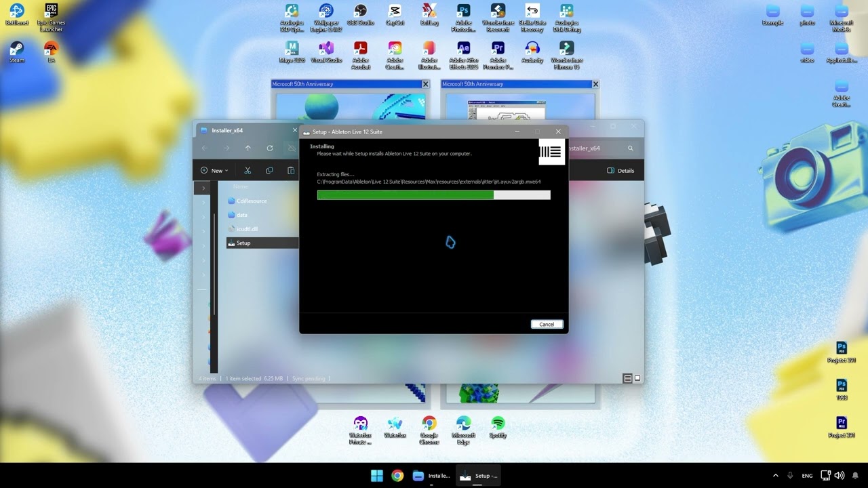This screenshot has height=488, width=868.
Task: Open the Epic Games Launcher desktop icon
Action: click(51, 17)
